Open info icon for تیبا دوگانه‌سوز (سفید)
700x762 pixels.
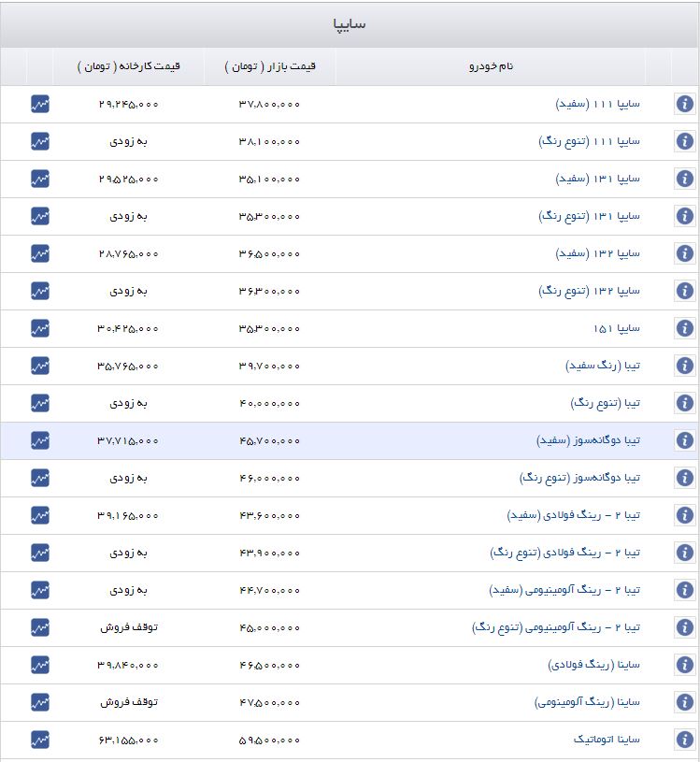click(x=684, y=440)
